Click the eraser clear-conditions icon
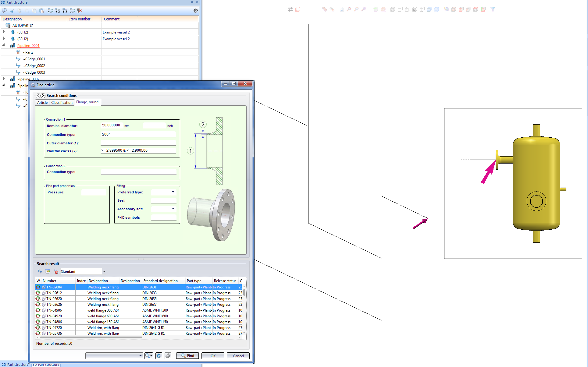The image size is (588, 367). point(168,356)
